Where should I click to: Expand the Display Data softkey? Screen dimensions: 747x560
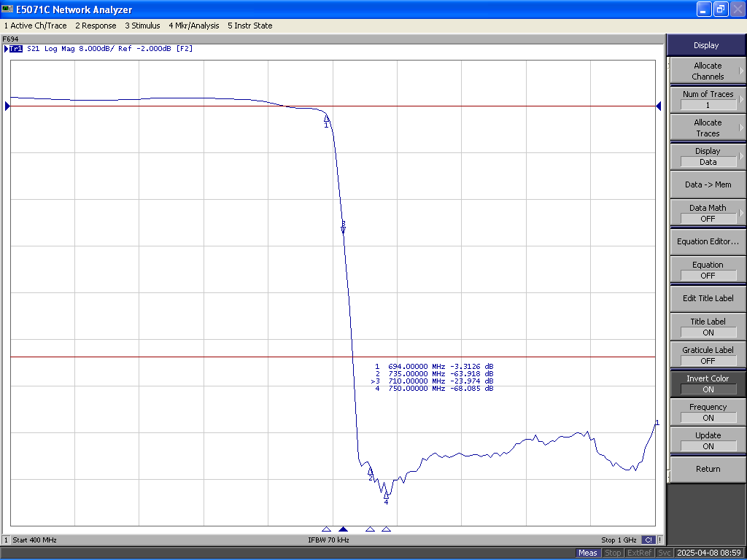708,156
